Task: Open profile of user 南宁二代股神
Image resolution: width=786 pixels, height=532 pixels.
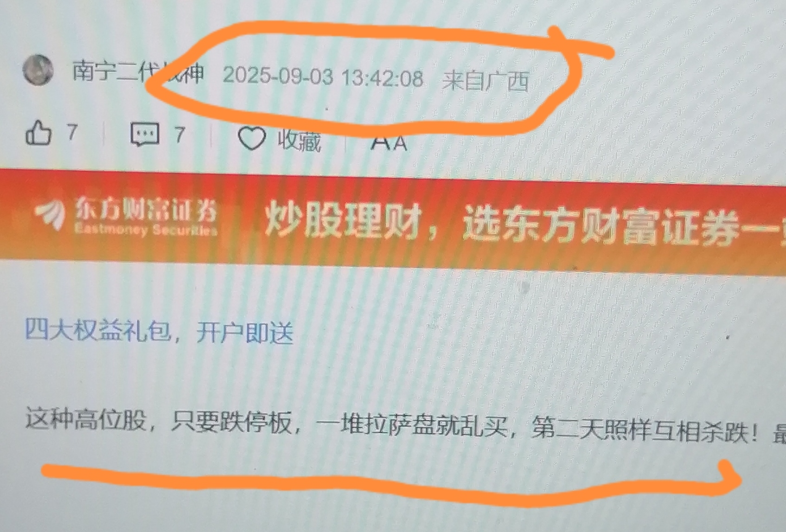Action: [138, 72]
